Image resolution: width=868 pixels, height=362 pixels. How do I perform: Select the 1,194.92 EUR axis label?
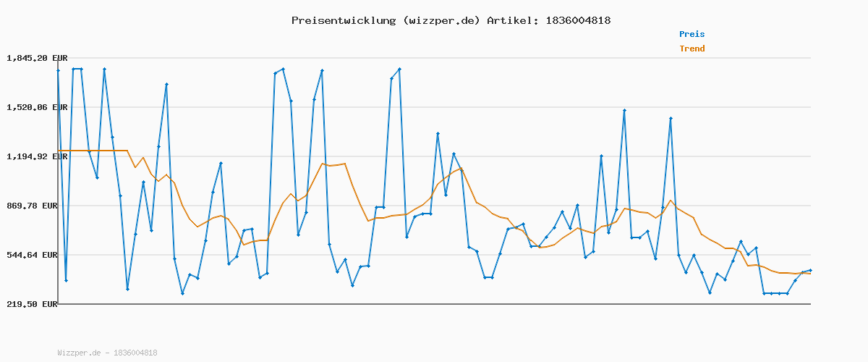36,156
